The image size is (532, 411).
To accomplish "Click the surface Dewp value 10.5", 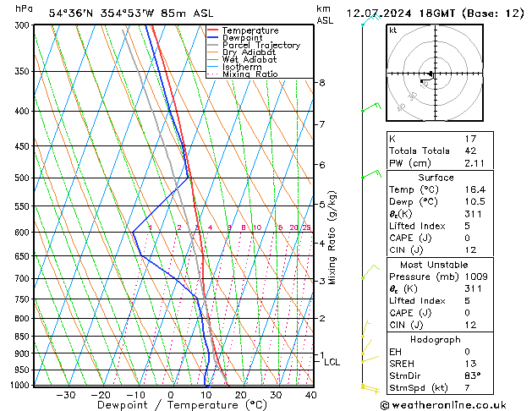I will coord(475,201).
